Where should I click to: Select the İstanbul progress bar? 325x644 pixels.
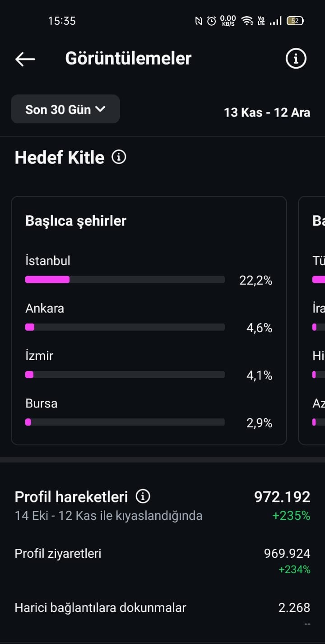(125, 279)
